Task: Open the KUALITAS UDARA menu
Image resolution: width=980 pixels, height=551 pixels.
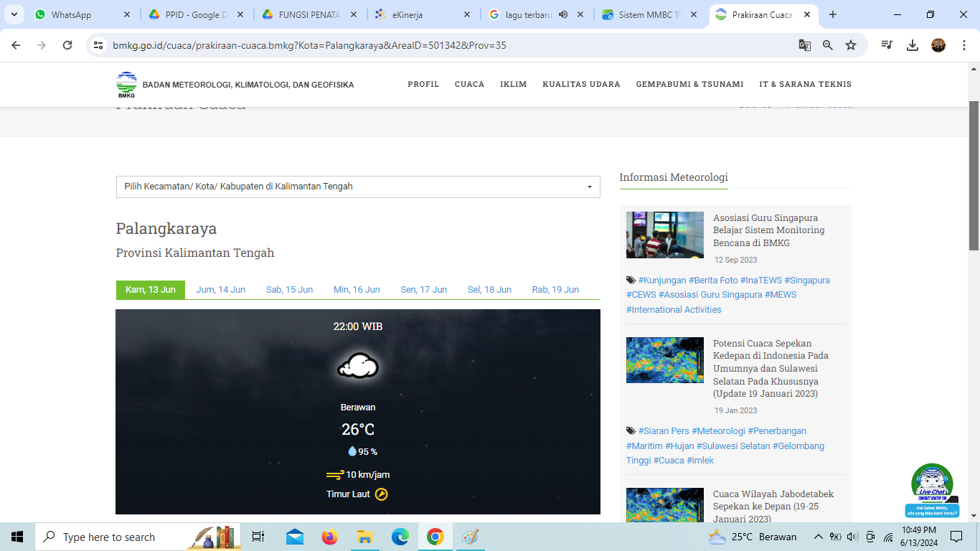Action: pos(581,84)
